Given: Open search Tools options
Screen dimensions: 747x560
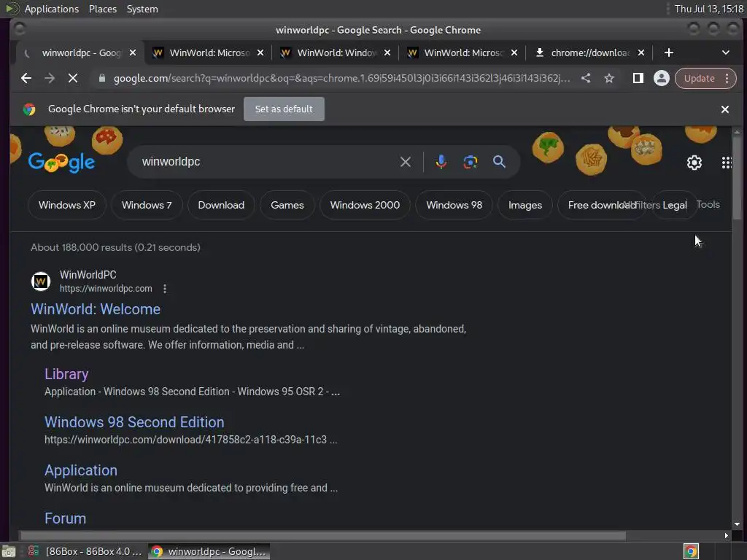Looking at the screenshot, I should [x=708, y=205].
